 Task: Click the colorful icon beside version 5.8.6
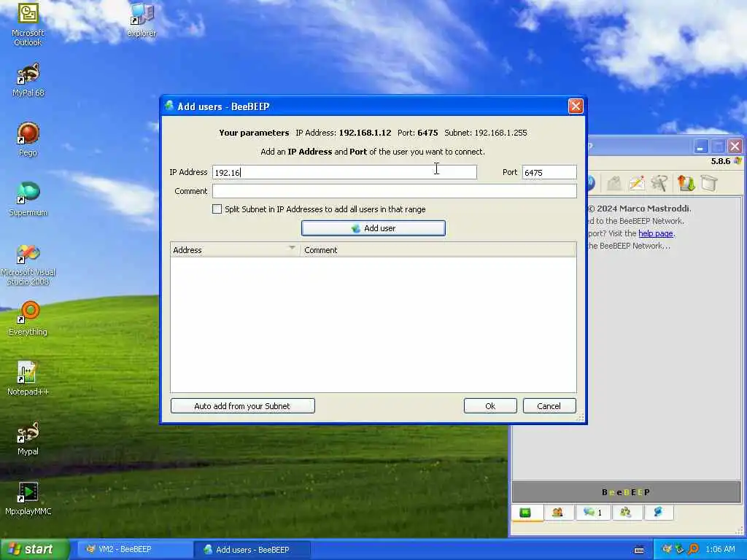[738, 161]
